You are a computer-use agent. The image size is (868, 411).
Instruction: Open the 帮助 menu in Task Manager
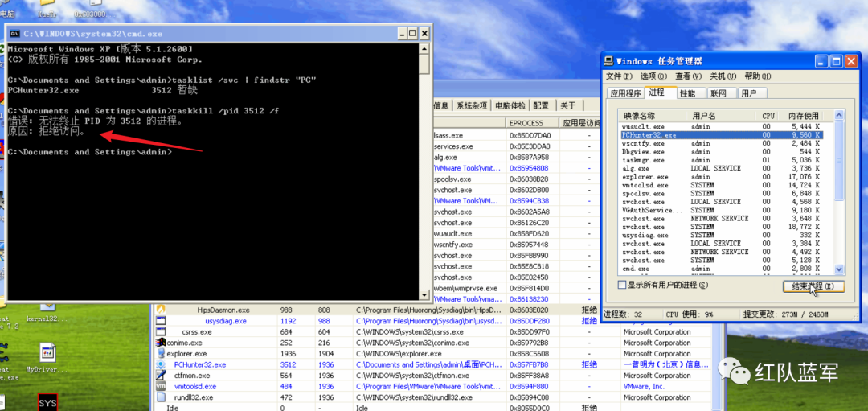click(x=758, y=76)
